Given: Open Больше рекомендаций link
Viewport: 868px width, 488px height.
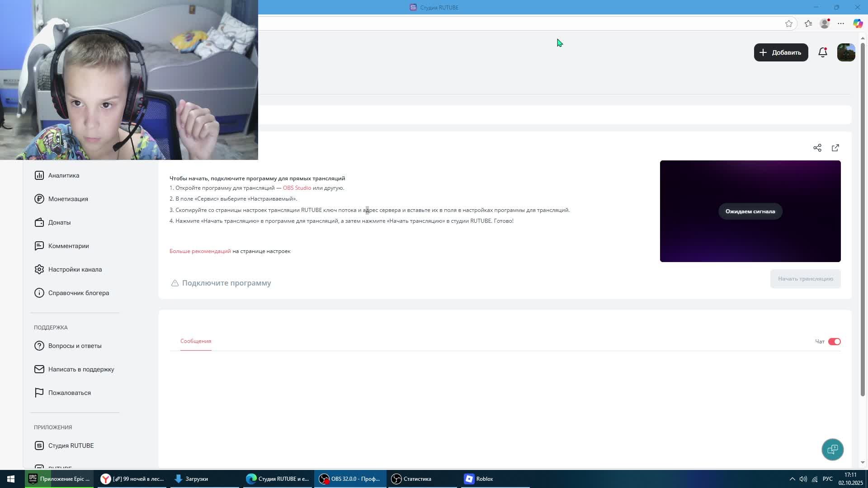Looking at the screenshot, I should click(200, 251).
